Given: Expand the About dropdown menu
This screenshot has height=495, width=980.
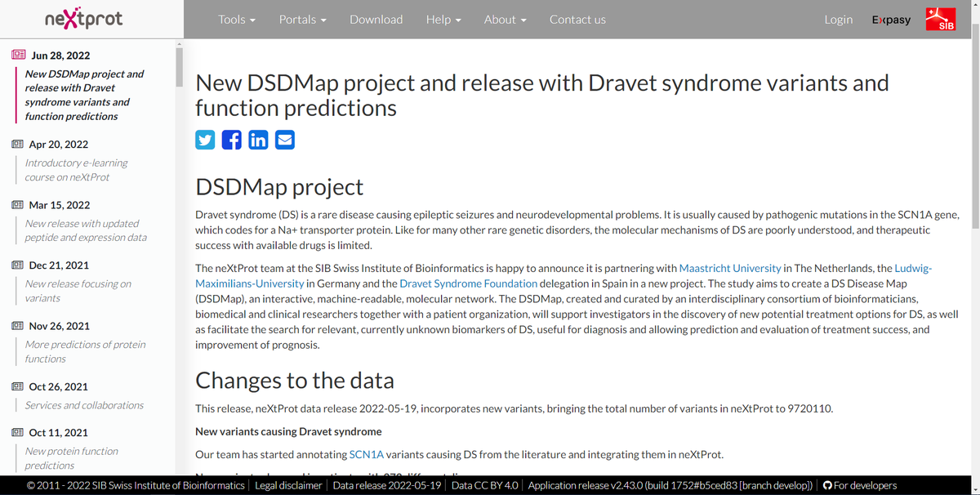Looking at the screenshot, I should pyautogui.click(x=506, y=19).
